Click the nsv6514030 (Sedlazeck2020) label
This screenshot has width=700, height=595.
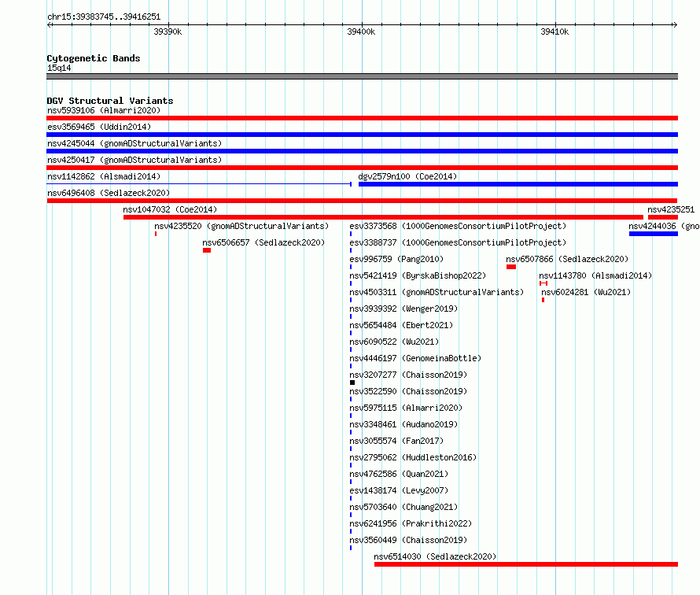[435, 556]
